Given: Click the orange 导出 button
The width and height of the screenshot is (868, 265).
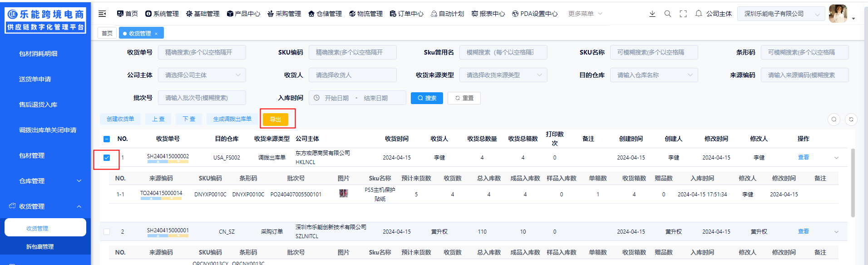Looking at the screenshot, I should 276,119.
